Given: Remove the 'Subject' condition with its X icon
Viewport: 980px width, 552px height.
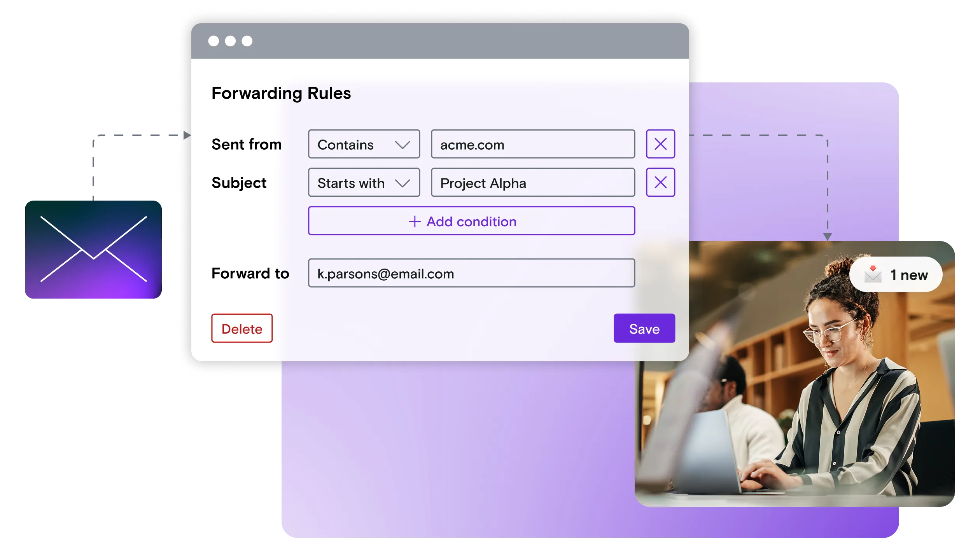Looking at the screenshot, I should (x=660, y=182).
